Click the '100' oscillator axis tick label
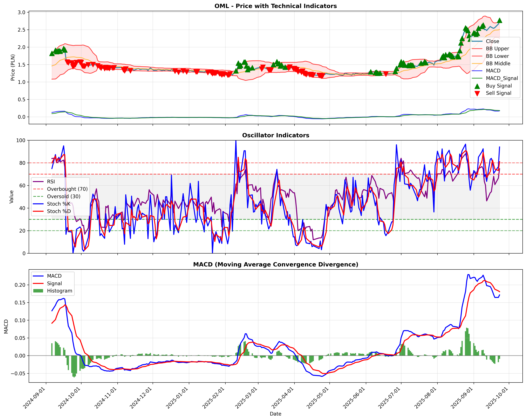 pyautogui.click(x=21, y=140)
